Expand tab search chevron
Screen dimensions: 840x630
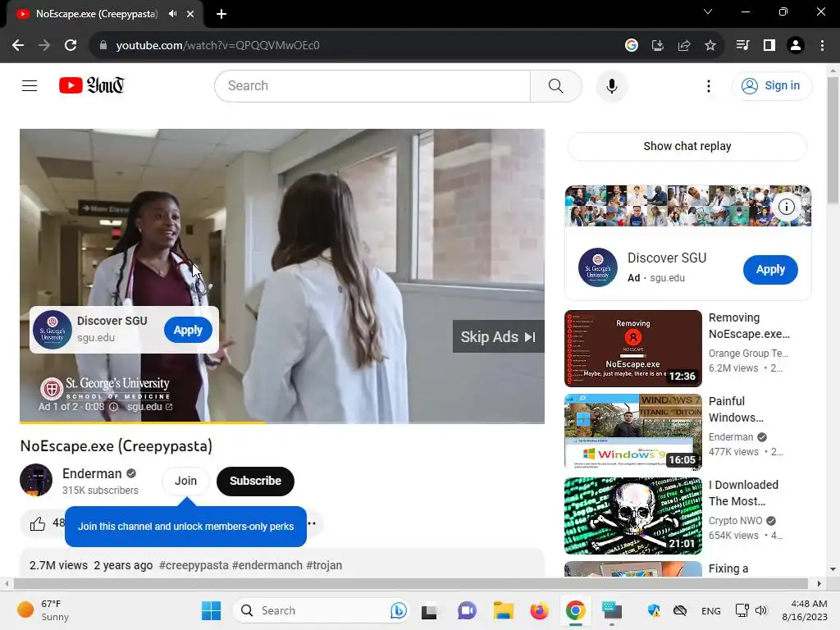[708, 11]
